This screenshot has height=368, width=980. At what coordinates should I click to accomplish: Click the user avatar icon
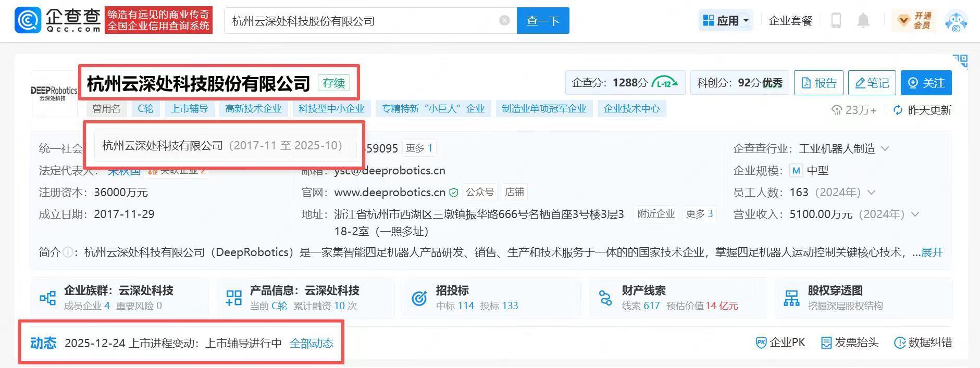pos(956,21)
